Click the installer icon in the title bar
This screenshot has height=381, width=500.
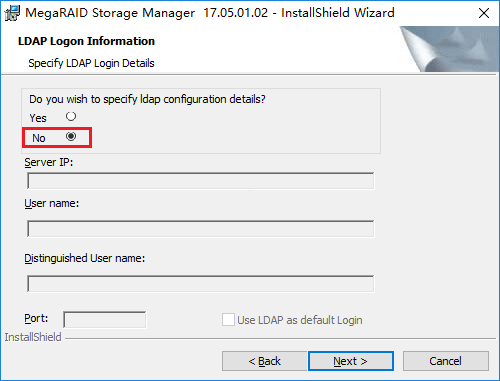pyautogui.click(x=12, y=13)
